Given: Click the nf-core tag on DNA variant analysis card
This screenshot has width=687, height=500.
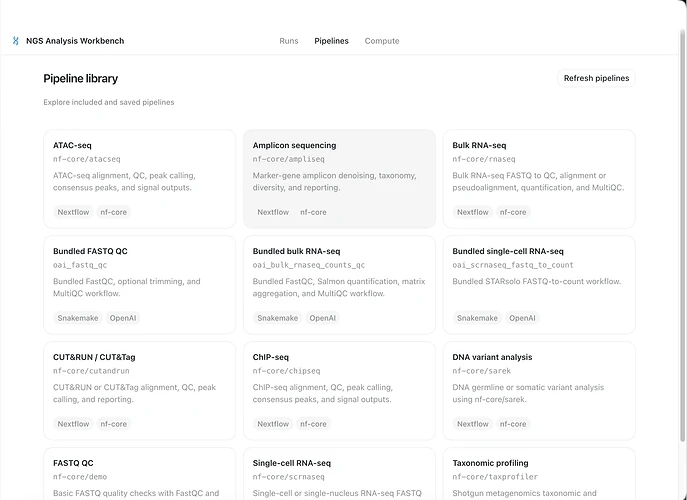Looking at the screenshot, I should coord(513,424).
